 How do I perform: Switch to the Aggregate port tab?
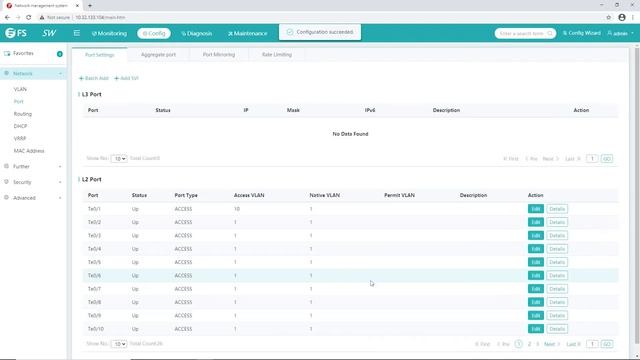[158, 55]
